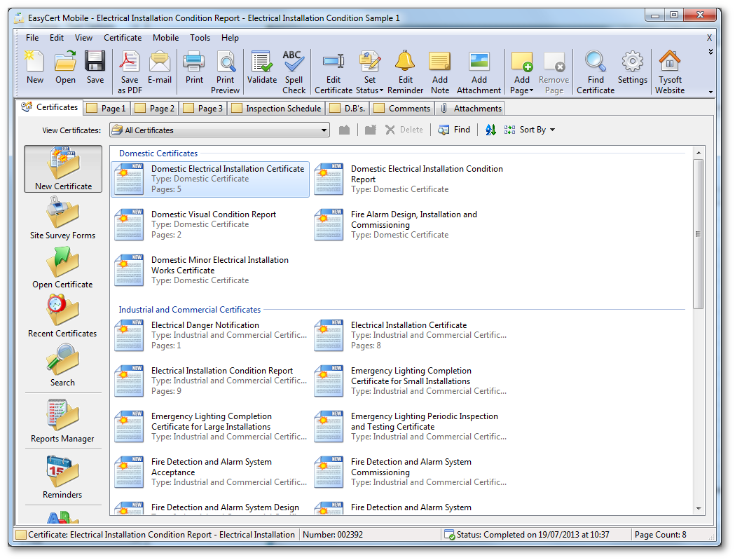Start the Spell Check tool
Image resolution: width=735 pixels, height=560 pixels.
click(x=294, y=72)
